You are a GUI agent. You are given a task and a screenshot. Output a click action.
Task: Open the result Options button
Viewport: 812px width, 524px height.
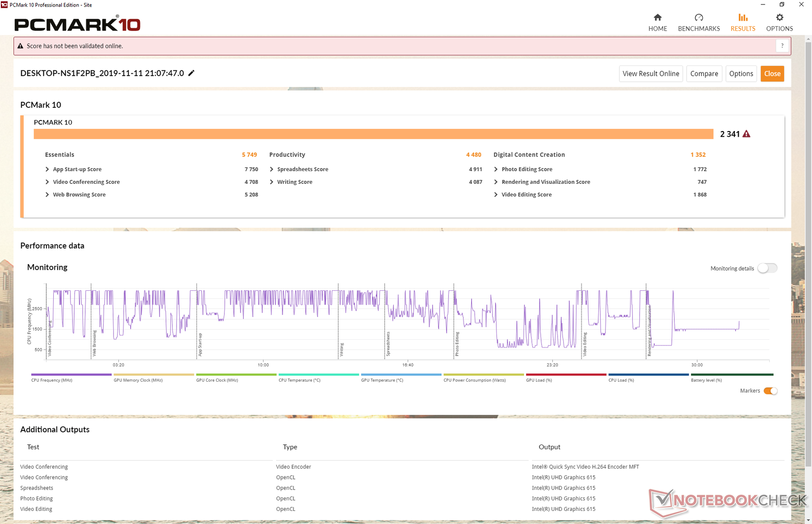741,73
